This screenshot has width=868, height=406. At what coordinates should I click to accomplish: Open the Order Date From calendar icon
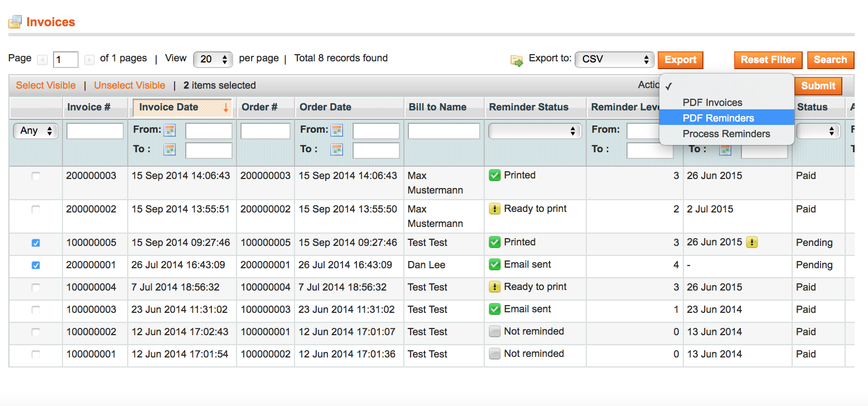(x=337, y=130)
